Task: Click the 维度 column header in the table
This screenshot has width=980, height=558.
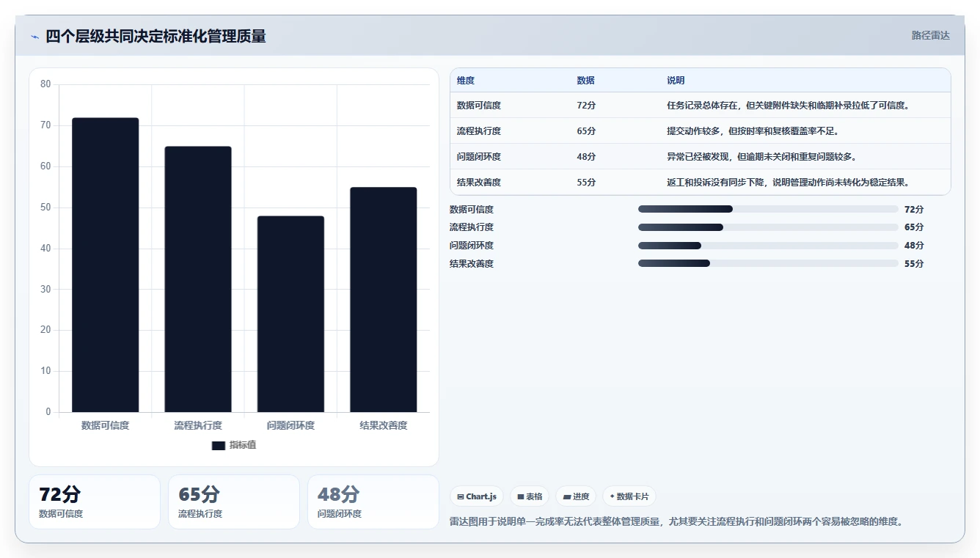Action: (466, 81)
